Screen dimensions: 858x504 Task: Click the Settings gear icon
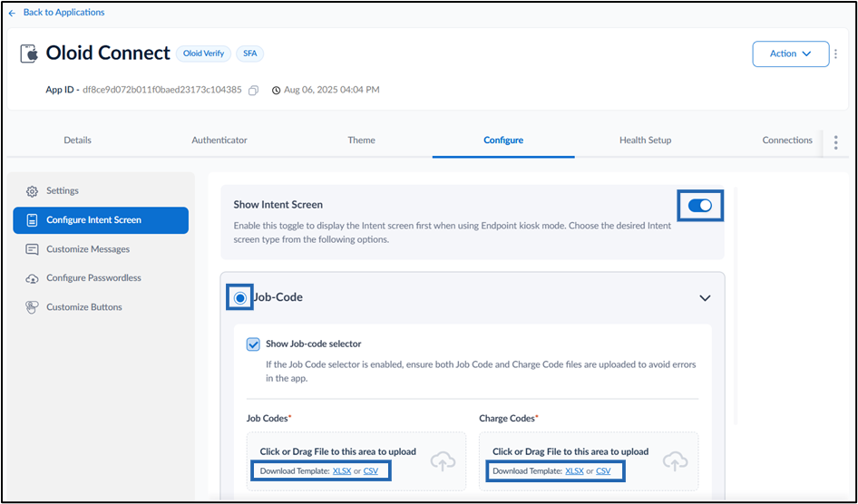pos(33,191)
